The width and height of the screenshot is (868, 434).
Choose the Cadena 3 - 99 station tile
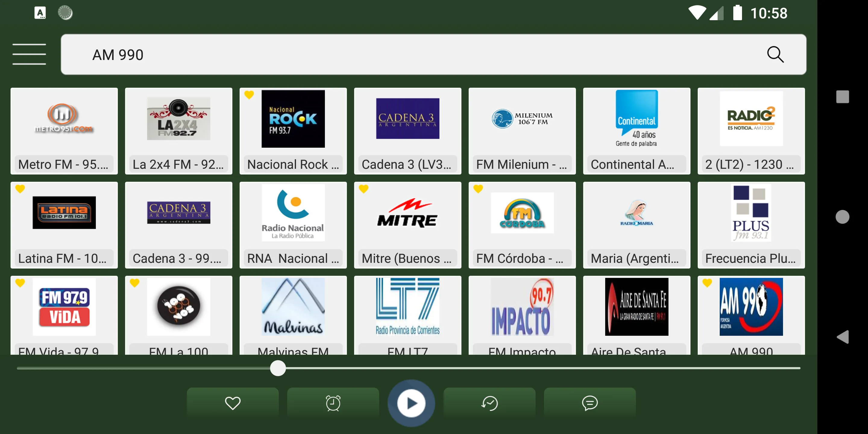click(x=179, y=225)
